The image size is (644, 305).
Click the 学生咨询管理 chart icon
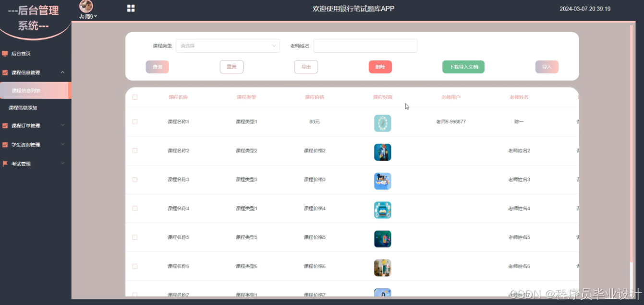tap(6, 144)
